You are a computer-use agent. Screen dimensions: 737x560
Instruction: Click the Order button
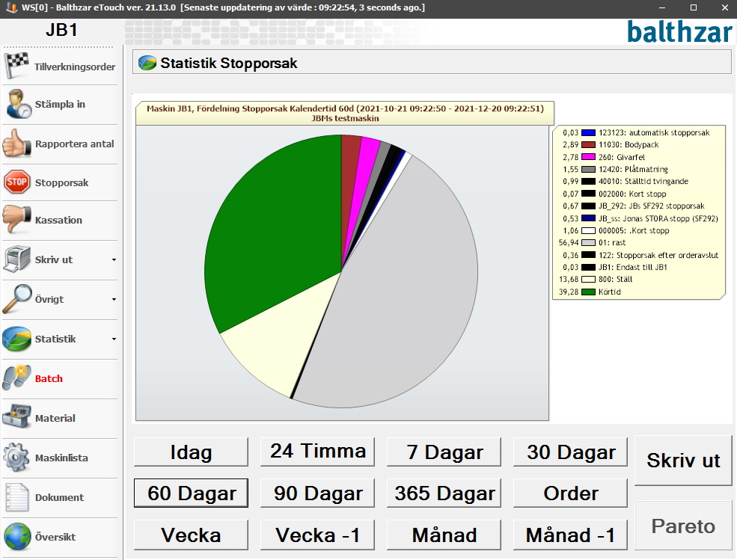point(570,493)
